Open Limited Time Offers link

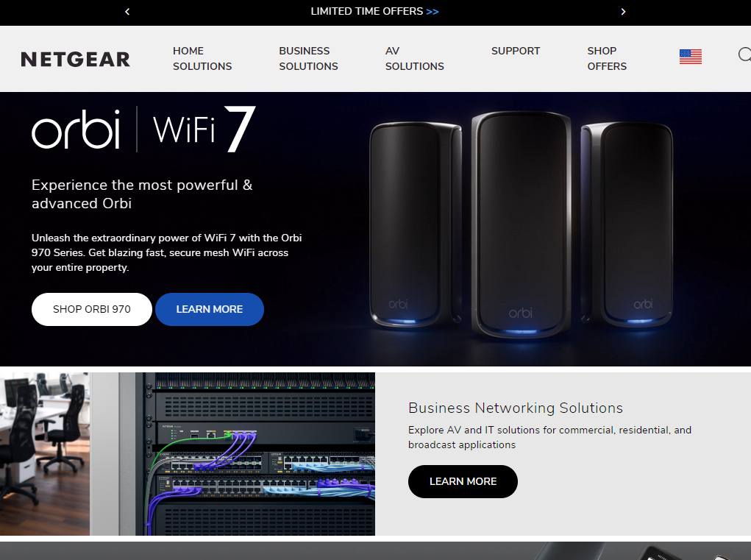374,12
